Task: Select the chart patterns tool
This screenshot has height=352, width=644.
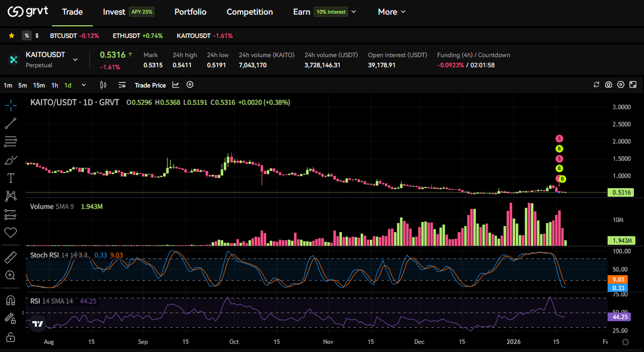Action: [x=11, y=196]
